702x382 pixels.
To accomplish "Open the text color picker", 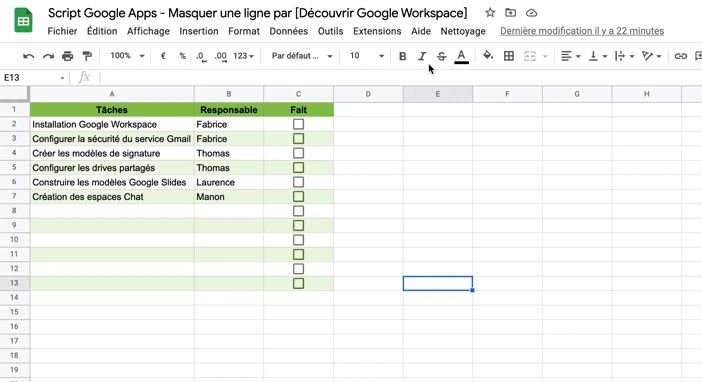I will tap(462, 56).
